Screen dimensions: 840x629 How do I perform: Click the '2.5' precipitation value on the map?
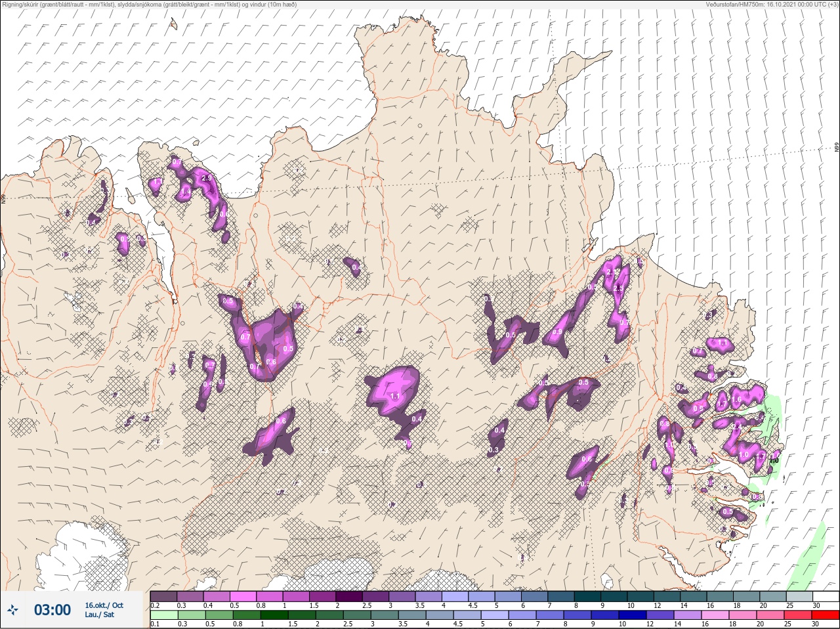(x=618, y=288)
